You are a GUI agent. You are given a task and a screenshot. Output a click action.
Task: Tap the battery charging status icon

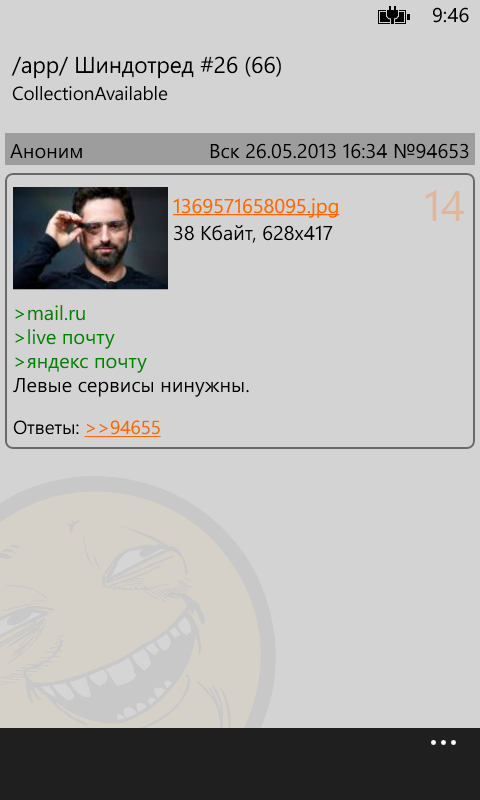tap(394, 16)
